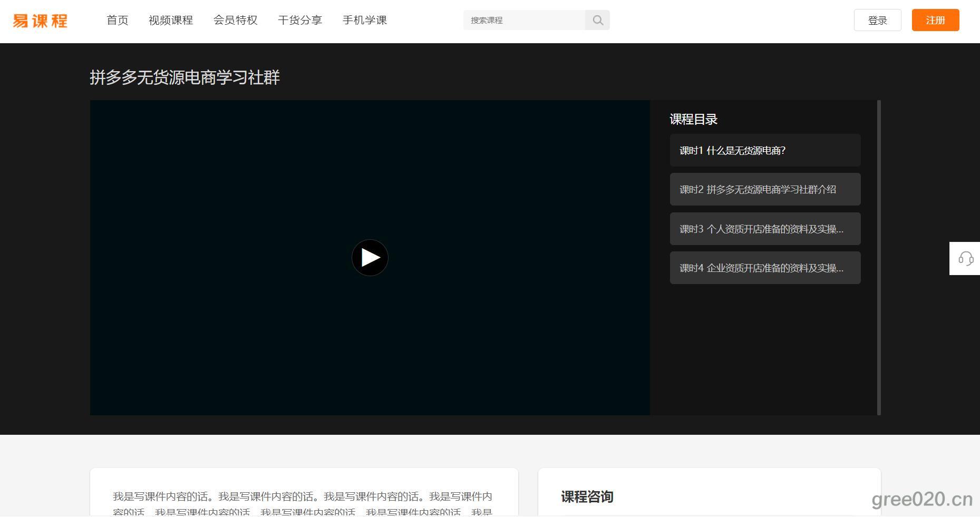Play the course video
The height and width of the screenshot is (517, 980).
(370, 258)
